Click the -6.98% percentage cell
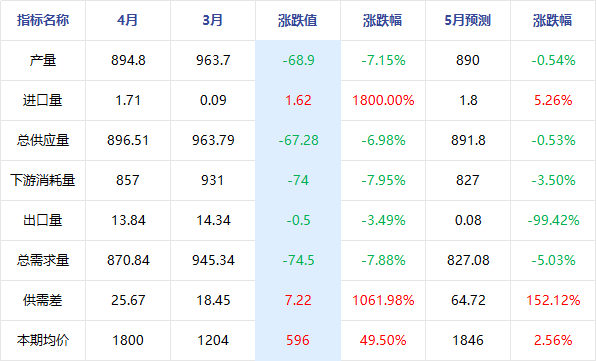This screenshot has height=361, width=596. click(x=383, y=141)
